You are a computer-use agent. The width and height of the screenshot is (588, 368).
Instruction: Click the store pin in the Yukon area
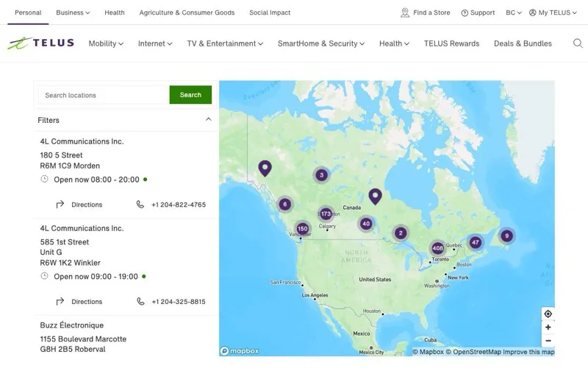265,169
